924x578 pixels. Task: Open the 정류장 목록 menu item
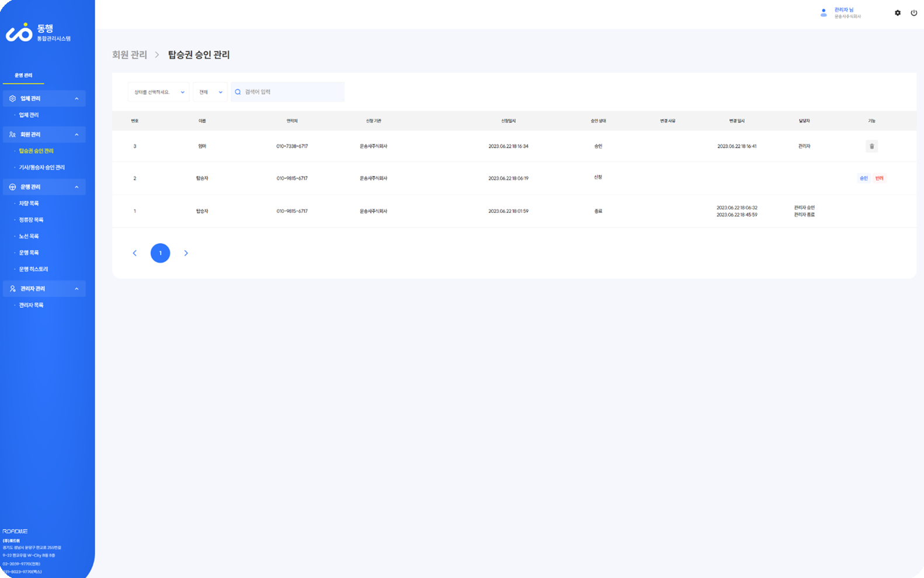31,220
